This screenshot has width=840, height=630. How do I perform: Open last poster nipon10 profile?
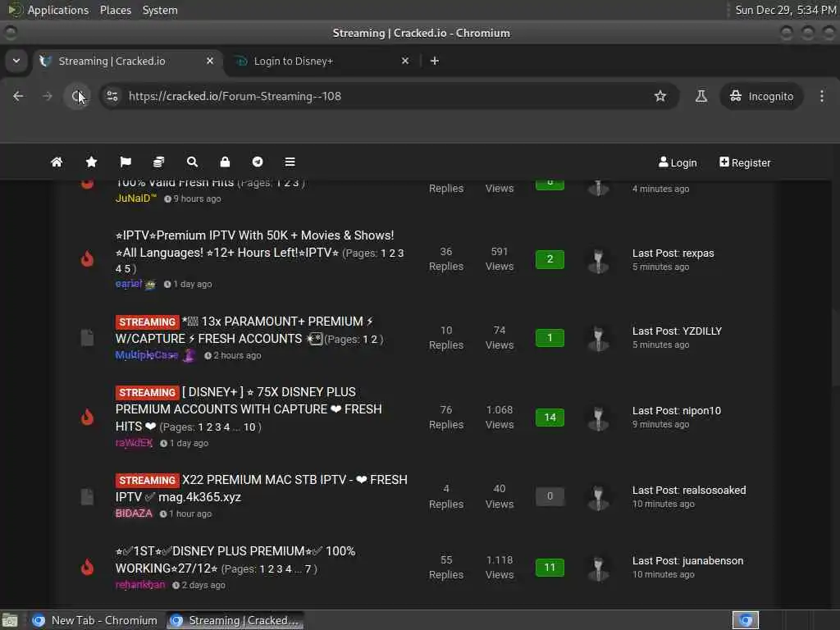(701, 410)
